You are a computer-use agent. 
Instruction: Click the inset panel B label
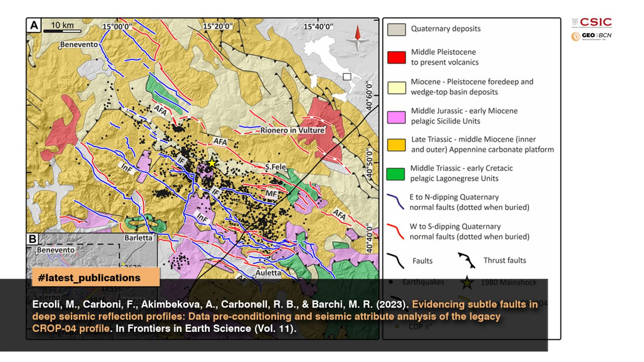[33, 239]
